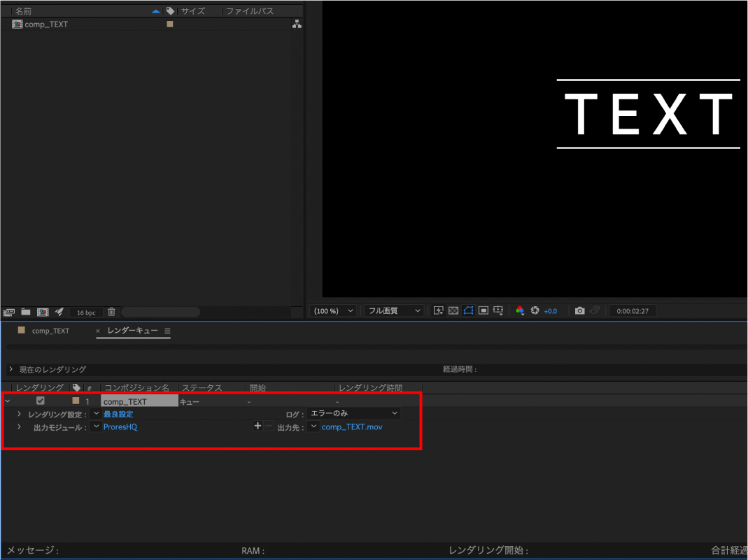
Task: Click the コンポジション名 column header
Action: coord(136,388)
